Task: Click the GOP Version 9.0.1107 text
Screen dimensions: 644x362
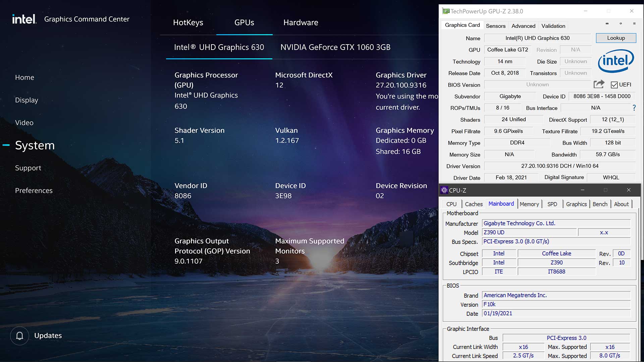Action: 189,261
